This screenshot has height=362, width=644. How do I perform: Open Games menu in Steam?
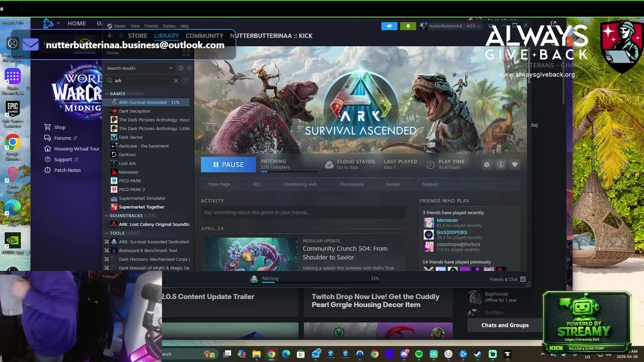(x=169, y=26)
